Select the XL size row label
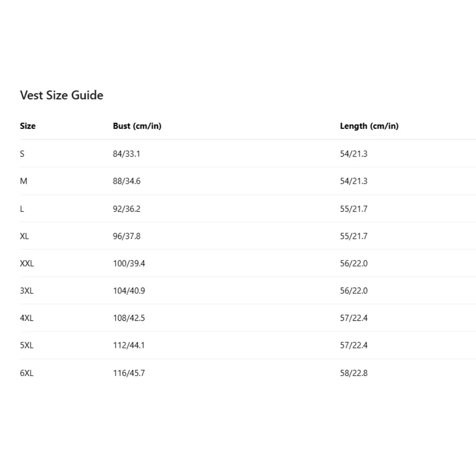 (x=24, y=236)
